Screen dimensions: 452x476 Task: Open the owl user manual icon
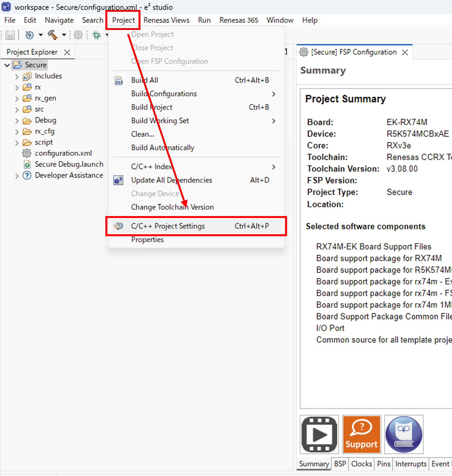click(x=404, y=434)
